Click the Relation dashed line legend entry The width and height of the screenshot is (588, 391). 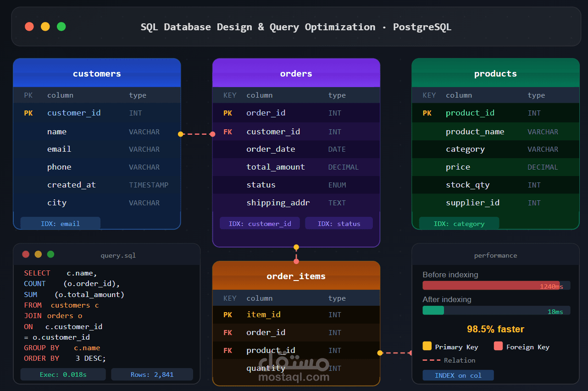[x=449, y=360]
